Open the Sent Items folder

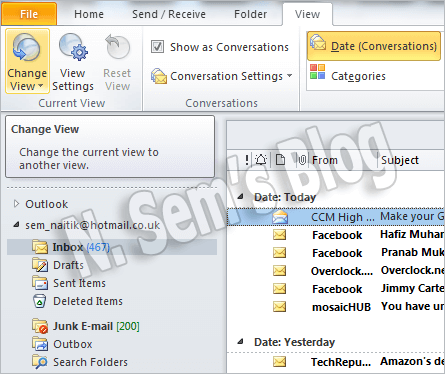point(79,283)
